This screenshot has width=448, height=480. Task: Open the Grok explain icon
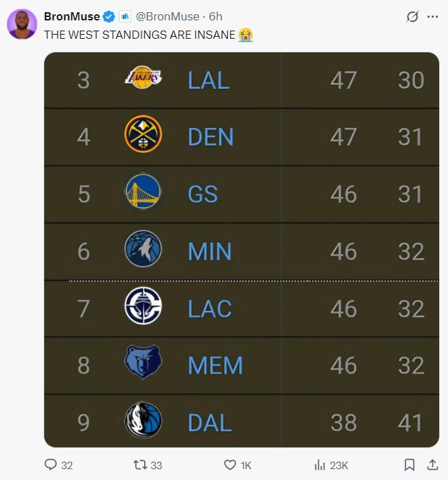412,16
